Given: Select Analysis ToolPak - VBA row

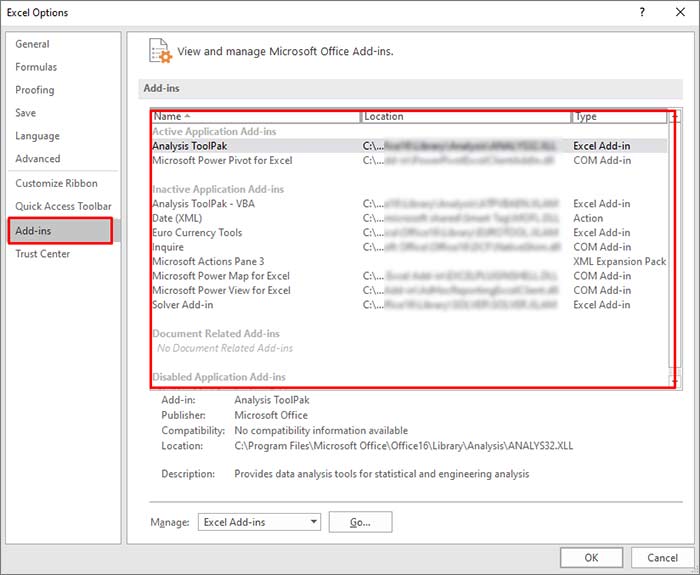Looking at the screenshot, I should click(x=409, y=204).
